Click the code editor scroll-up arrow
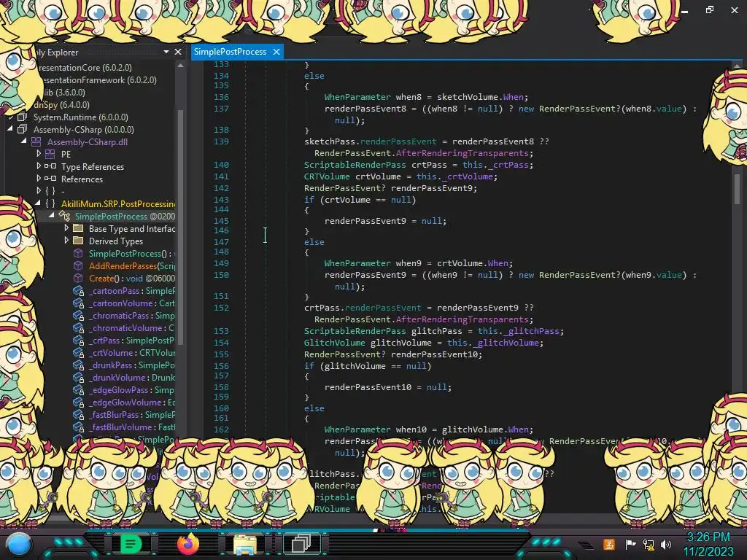Screen dimensions: 747x560 737,66
